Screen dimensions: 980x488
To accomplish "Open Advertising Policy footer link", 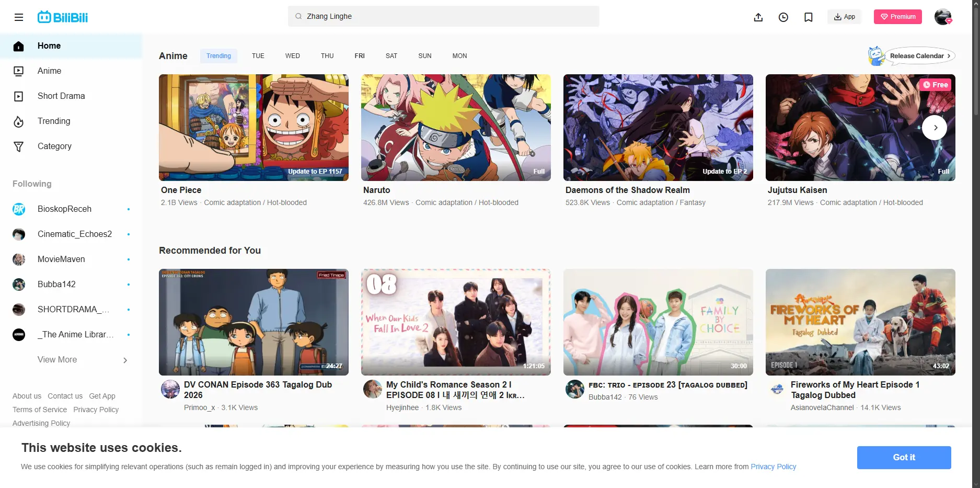I will [x=41, y=423].
